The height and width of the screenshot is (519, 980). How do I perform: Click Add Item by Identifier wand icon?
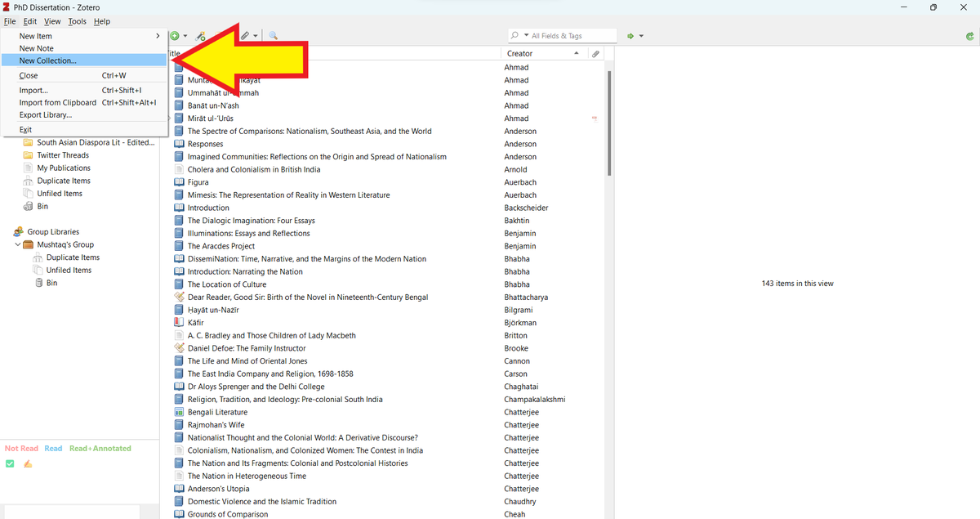(x=202, y=36)
